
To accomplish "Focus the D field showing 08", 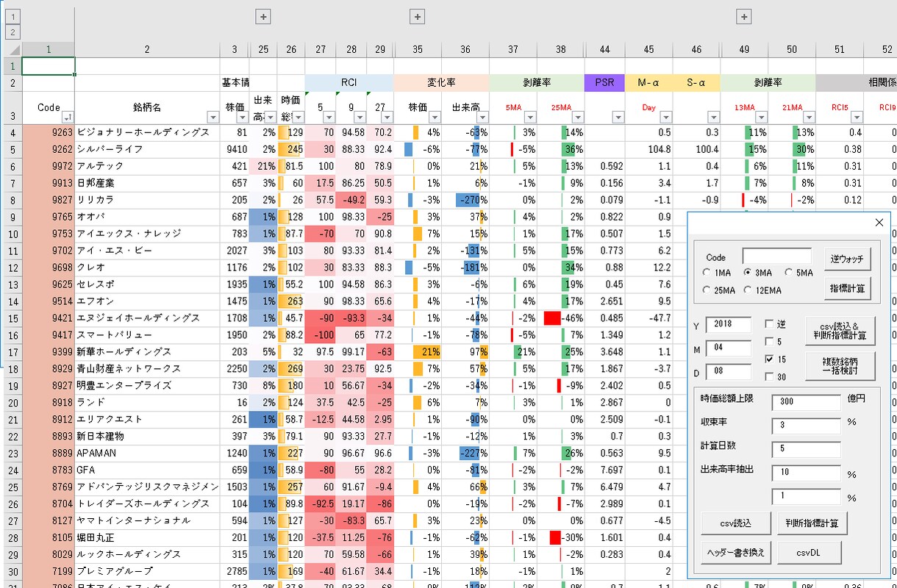I will 729,372.
